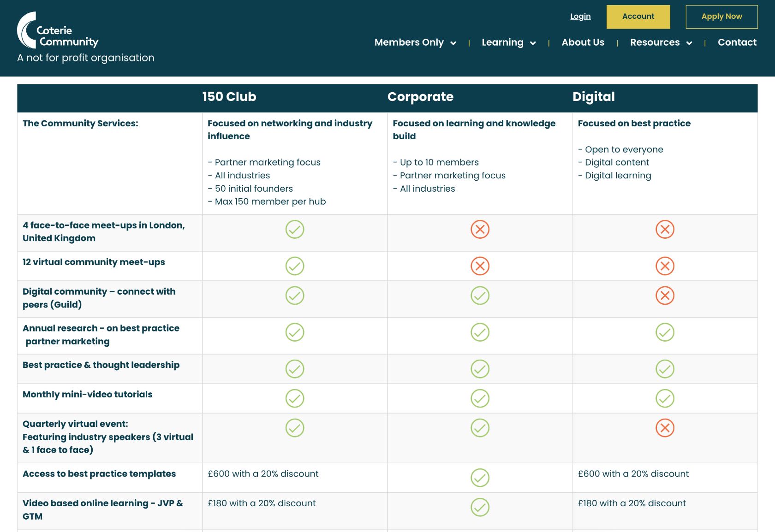This screenshot has height=532, width=775.
Task: Click the Digital cross for Digital community row
Action: pyautogui.click(x=665, y=296)
